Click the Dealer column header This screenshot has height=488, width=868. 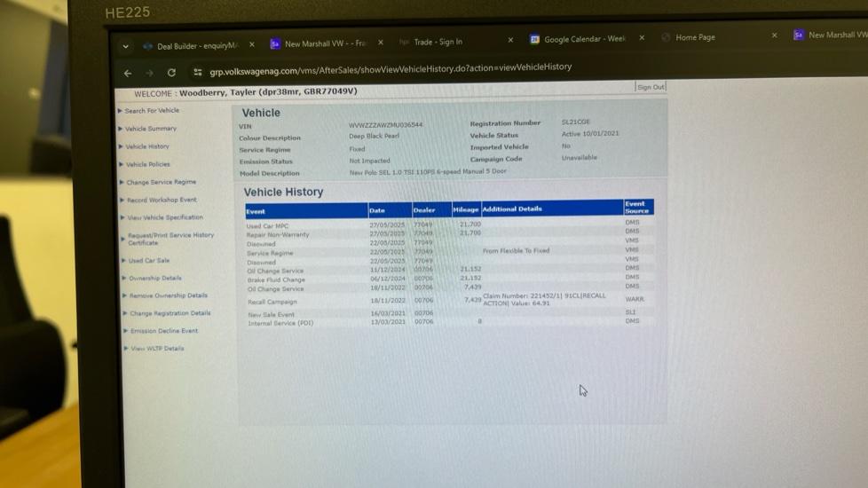pyautogui.click(x=431, y=209)
